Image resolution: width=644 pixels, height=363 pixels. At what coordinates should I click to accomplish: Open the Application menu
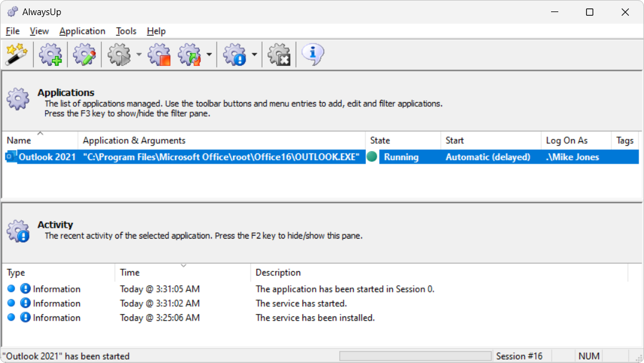(82, 31)
